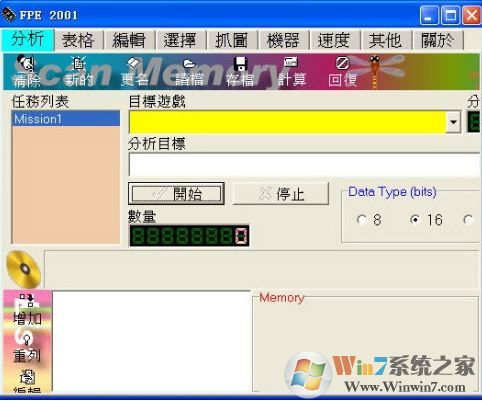Screen dimensions: 482x401
Task: Select Mission1 in the task list
Action: click(x=66, y=119)
